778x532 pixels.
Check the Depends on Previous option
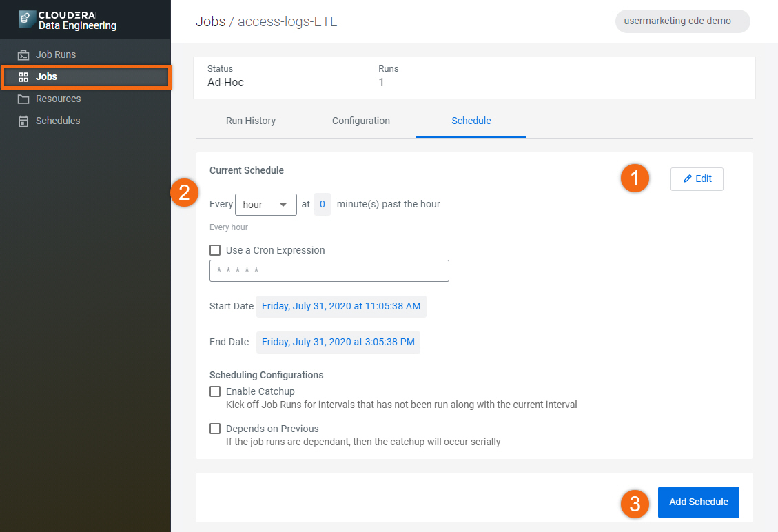pyautogui.click(x=215, y=429)
